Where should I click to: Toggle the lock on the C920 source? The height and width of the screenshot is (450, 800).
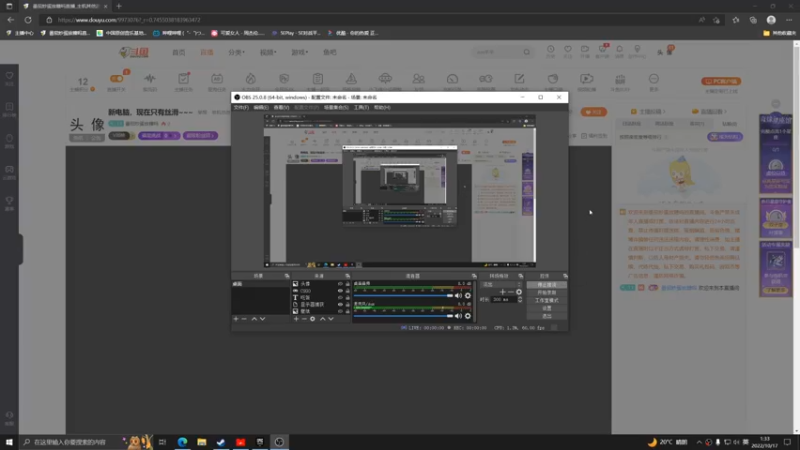347,291
